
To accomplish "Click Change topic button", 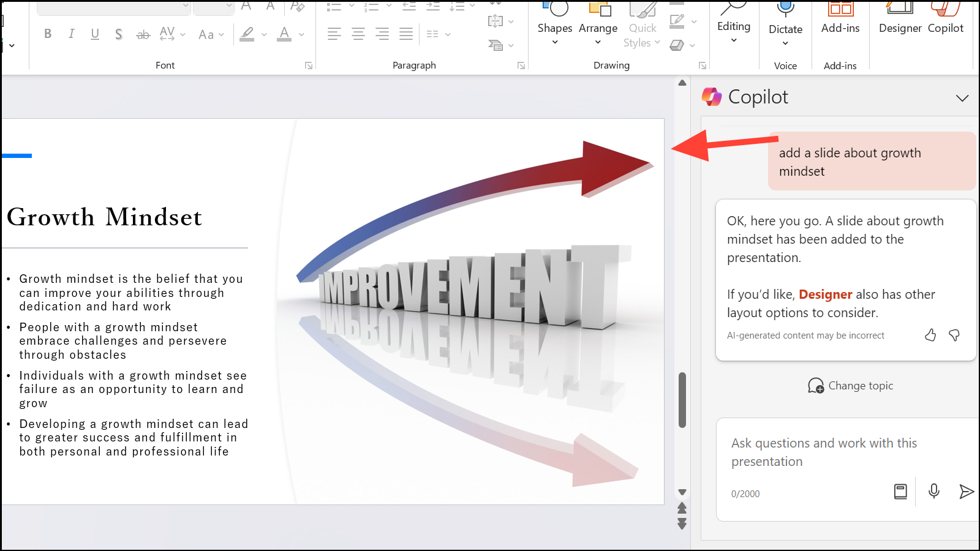I will point(850,386).
